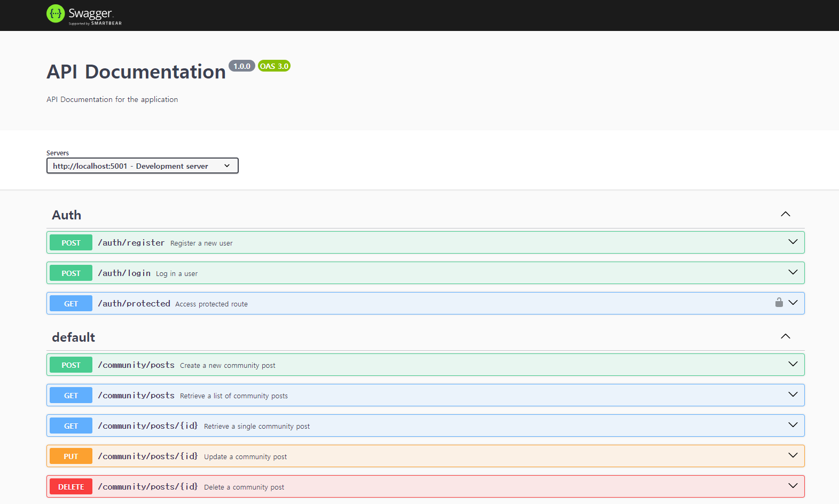Click the default section heading

74,337
